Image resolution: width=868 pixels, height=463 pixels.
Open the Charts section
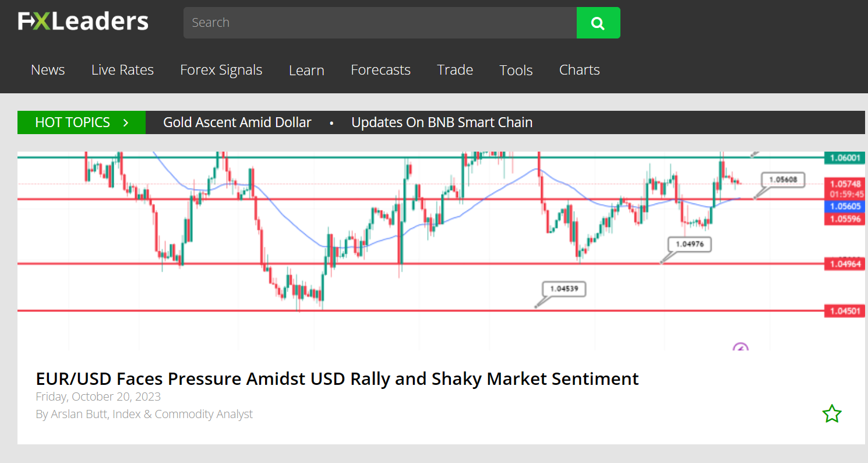(x=579, y=69)
